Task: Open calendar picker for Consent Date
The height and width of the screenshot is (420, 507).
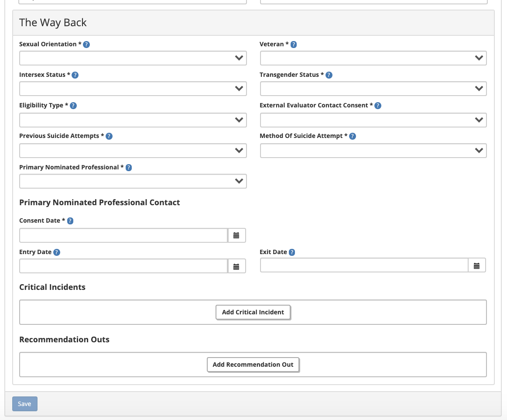Action: click(236, 235)
